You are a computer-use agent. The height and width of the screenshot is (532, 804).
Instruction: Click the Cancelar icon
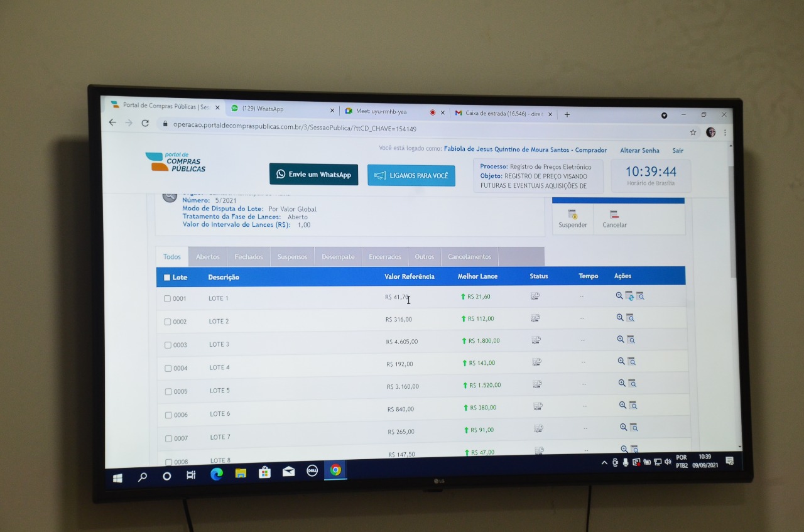[x=614, y=215]
